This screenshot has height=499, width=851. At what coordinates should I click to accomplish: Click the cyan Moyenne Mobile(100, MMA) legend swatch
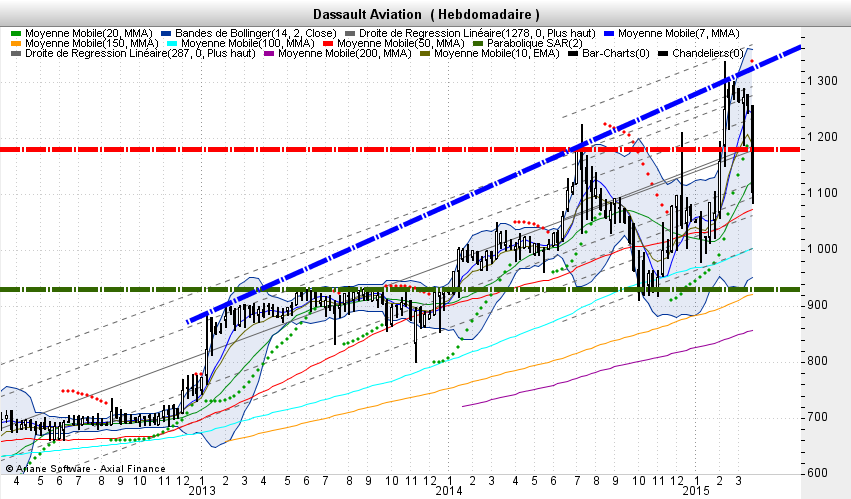tap(172, 43)
